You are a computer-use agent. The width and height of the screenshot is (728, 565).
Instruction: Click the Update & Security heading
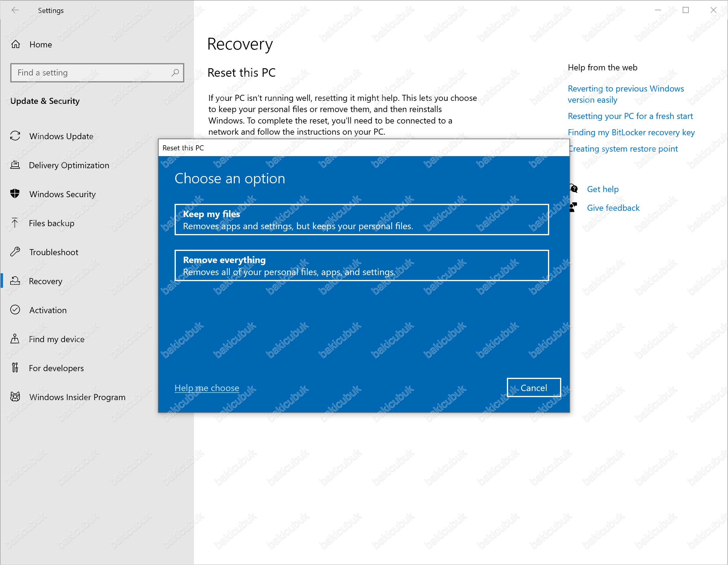[x=45, y=101]
